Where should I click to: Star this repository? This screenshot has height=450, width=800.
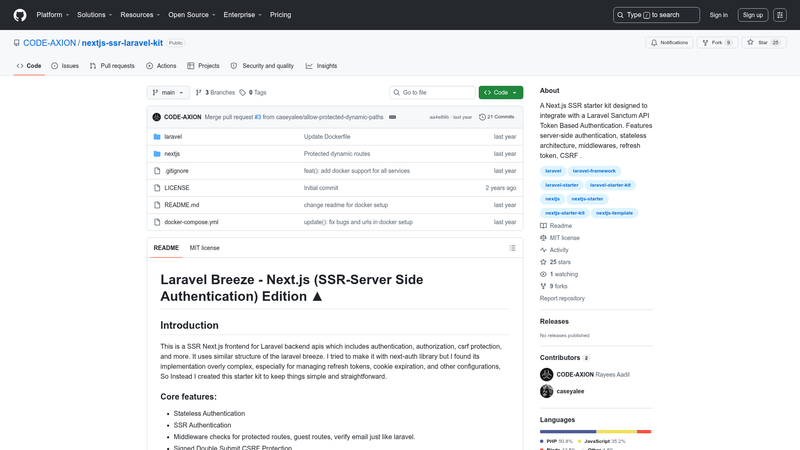[x=764, y=42]
